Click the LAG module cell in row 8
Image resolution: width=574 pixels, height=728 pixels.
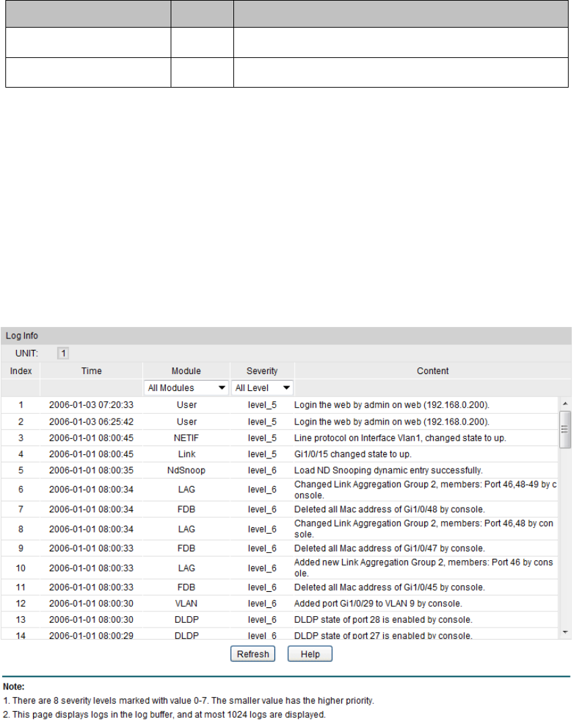click(186, 529)
